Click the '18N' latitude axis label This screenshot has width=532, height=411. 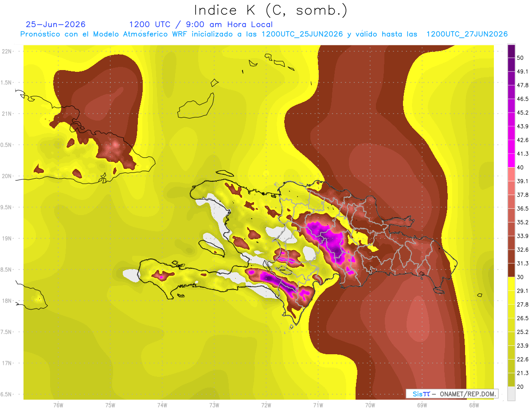pyautogui.click(x=7, y=301)
